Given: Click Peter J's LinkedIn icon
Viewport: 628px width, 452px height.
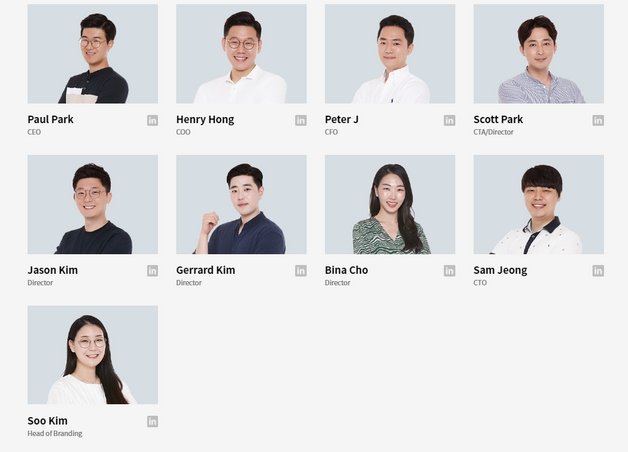Looking at the screenshot, I should click(x=449, y=120).
